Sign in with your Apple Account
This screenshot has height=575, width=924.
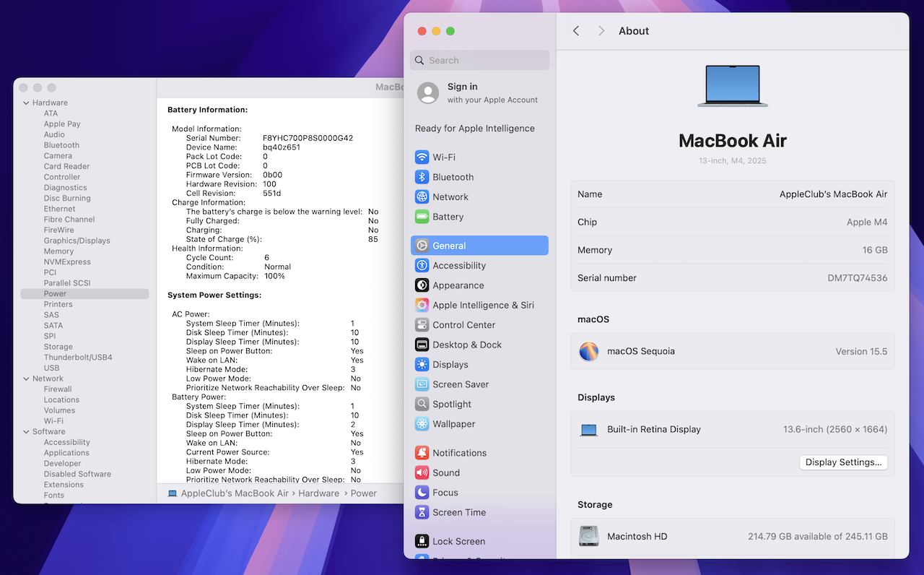[479, 93]
